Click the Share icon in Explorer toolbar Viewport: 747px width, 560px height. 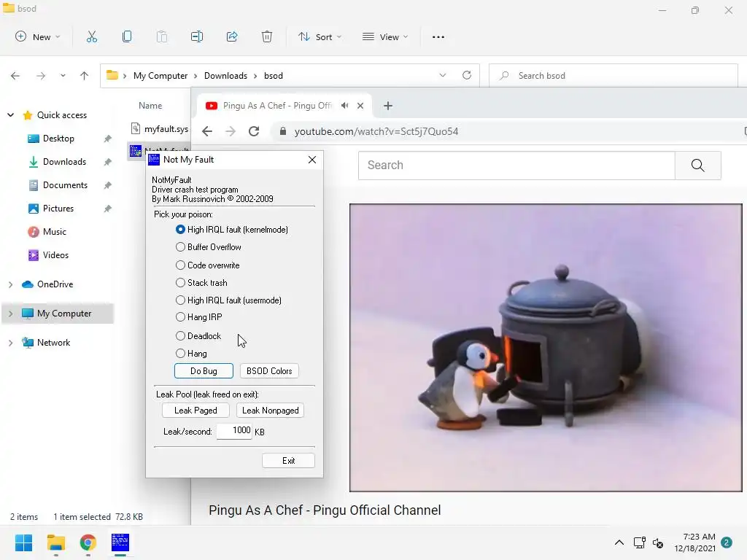pyautogui.click(x=232, y=36)
